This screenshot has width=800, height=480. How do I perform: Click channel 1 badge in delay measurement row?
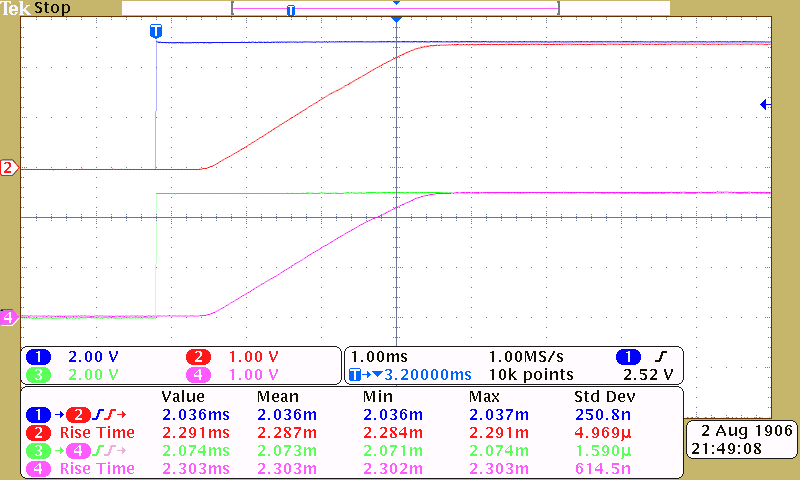pos(38,415)
